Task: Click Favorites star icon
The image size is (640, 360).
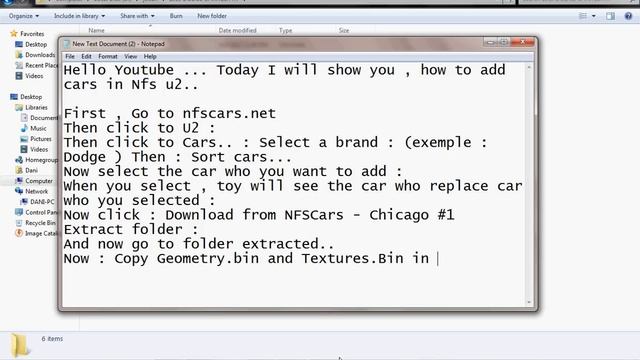Action: pyautogui.click(x=14, y=33)
